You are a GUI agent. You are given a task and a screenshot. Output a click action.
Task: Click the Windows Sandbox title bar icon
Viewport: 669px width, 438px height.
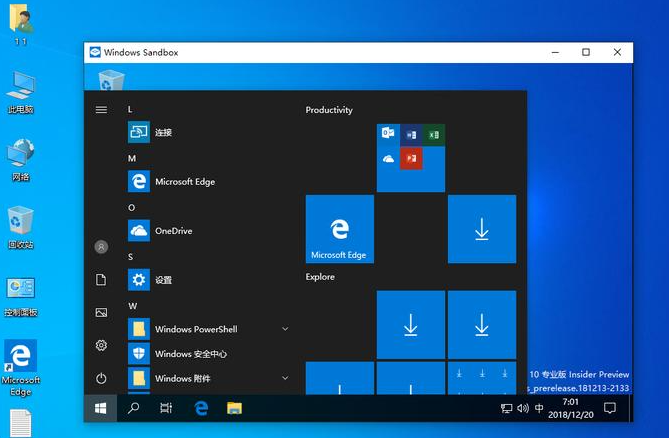95,52
